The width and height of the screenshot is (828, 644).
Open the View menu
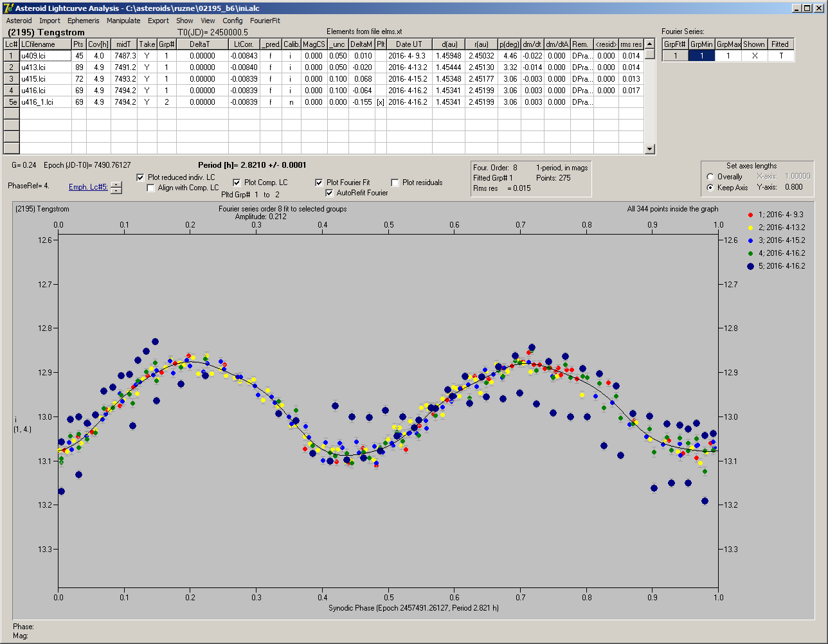pyautogui.click(x=208, y=21)
